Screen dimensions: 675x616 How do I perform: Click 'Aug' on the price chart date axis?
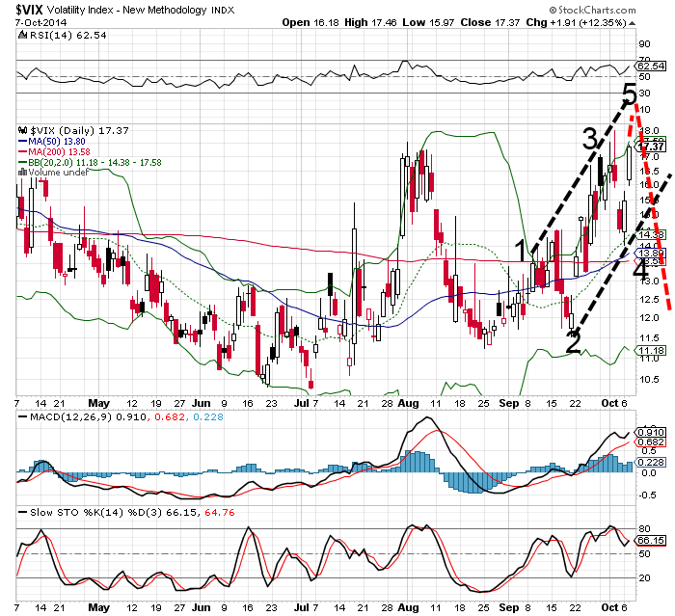(x=408, y=403)
